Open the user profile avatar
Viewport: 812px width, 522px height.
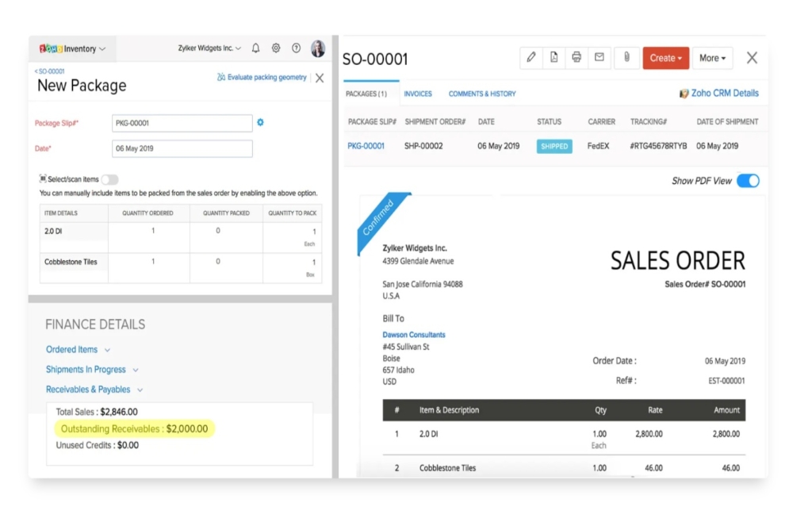point(318,48)
